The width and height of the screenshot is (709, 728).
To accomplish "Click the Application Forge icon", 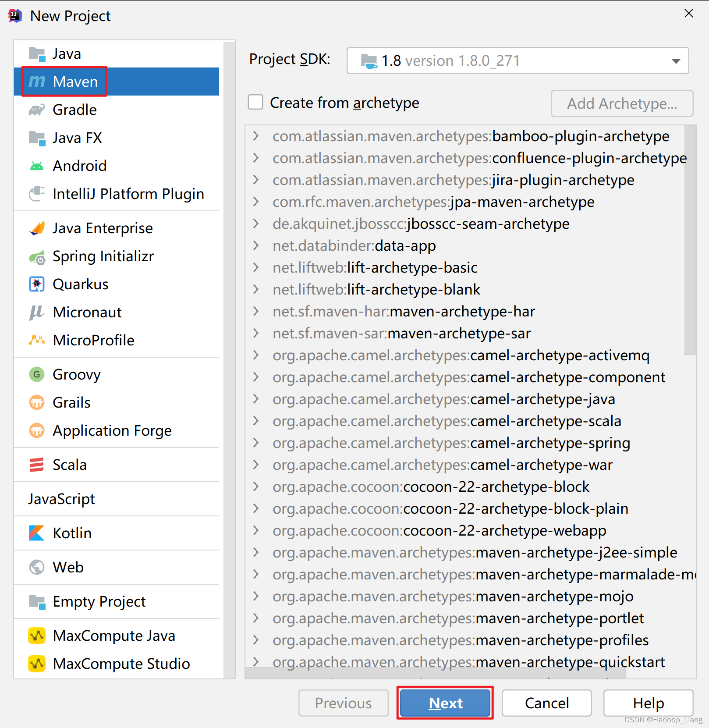I will [x=37, y=430].
